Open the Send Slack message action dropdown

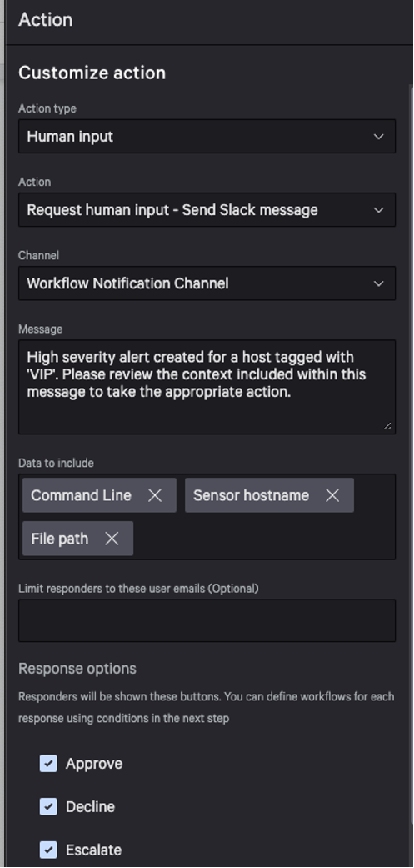pos(207,210)
